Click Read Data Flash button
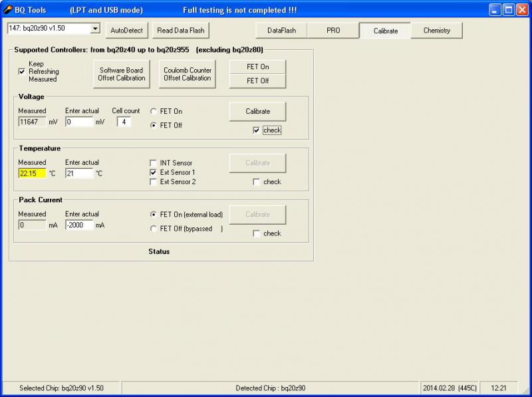The width and height of the screenshot is (532, 397). (x=181, y=31)
